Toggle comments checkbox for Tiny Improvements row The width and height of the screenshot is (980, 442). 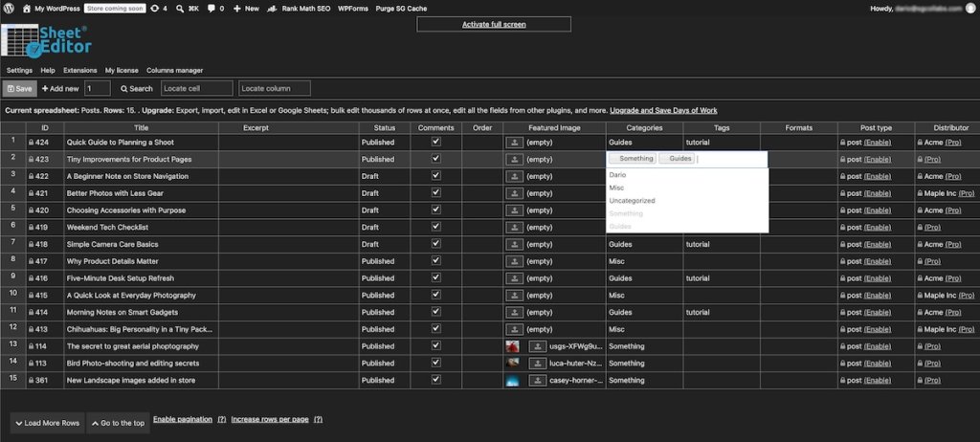[436, 159]
